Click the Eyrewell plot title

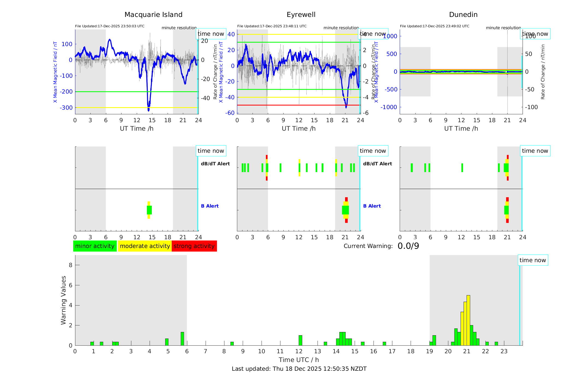[x=301, y=15]
